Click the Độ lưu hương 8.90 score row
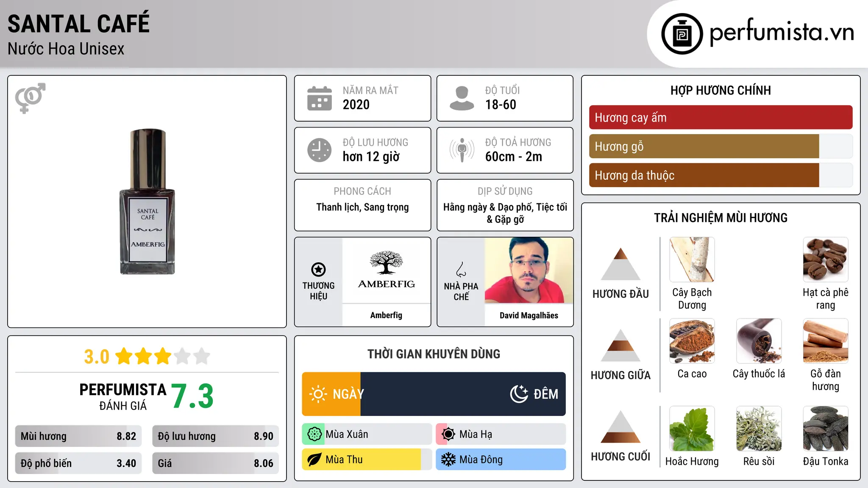The image size is (868, 488). tap(215, 436)
